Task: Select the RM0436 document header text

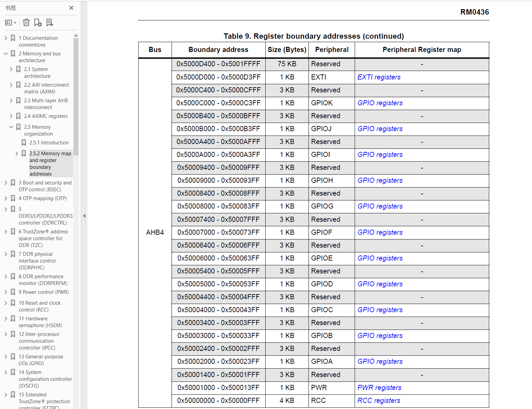Action: click(x=475, y=12)
